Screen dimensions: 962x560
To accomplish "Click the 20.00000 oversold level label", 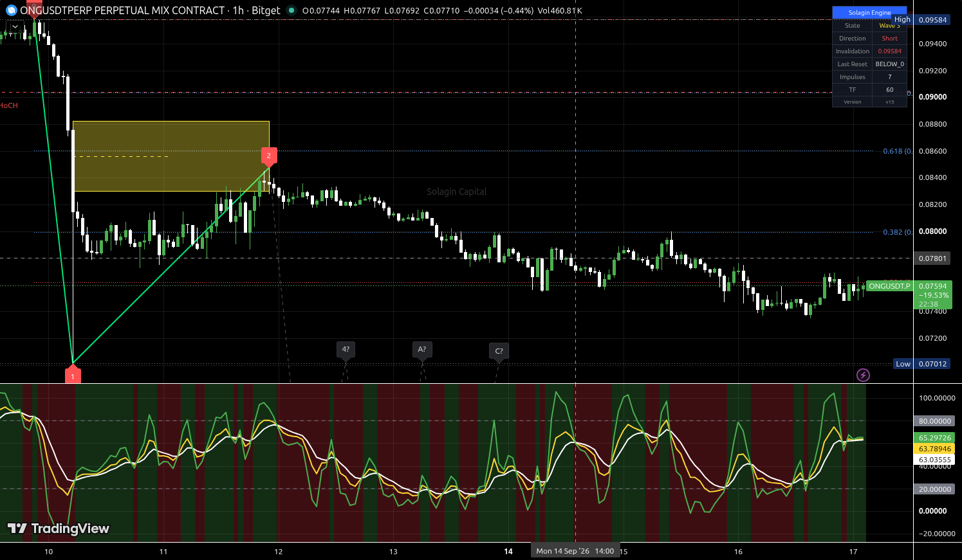I will tap(934, 489).
